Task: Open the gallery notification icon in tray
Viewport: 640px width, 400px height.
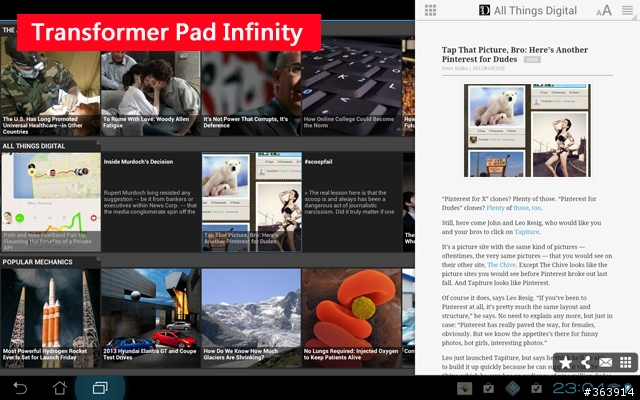Action: tap(464, 389)
